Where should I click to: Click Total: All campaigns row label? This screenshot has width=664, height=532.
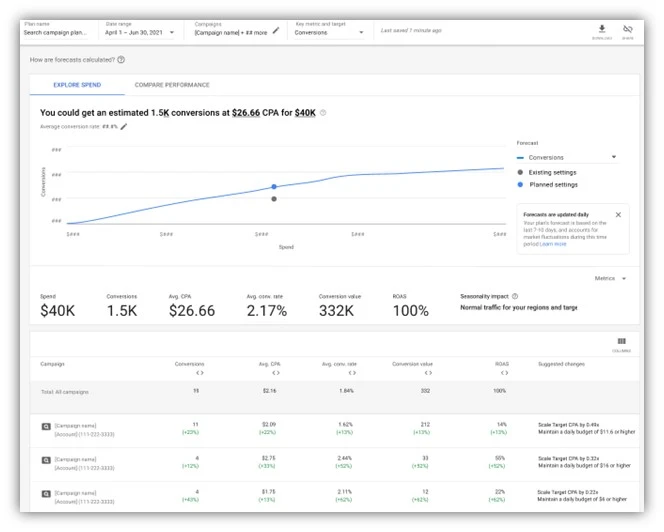65,392
